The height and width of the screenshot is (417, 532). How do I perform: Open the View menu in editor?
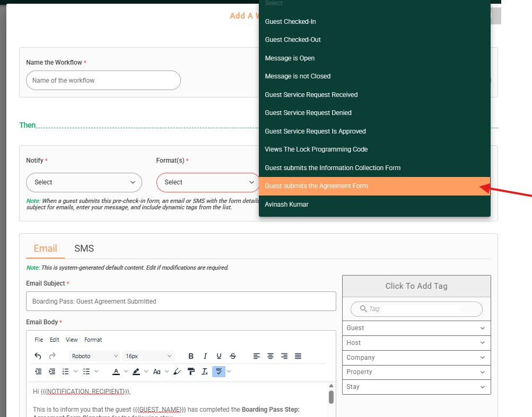tap(72, 340)
